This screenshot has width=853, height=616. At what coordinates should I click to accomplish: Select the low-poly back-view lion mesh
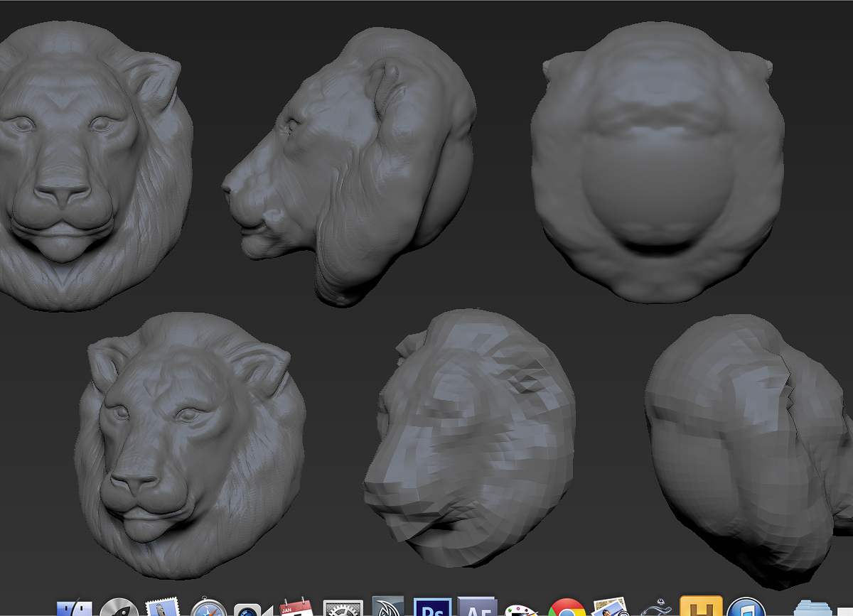coord(750,451)
